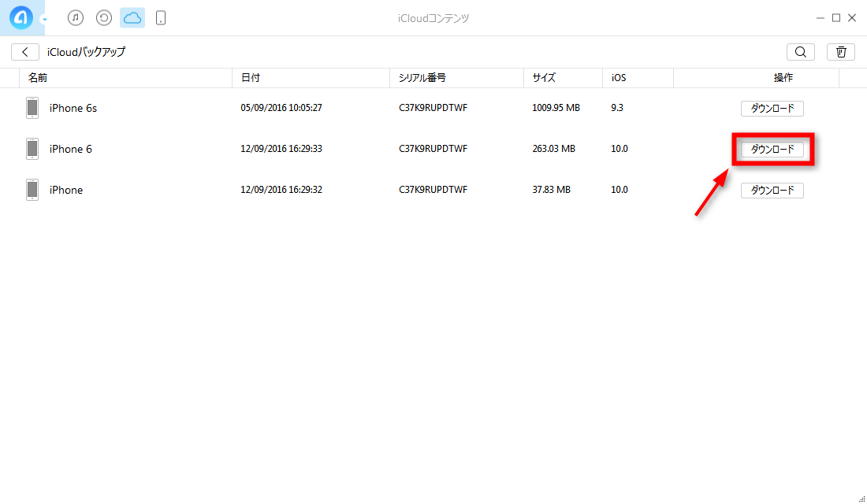Click the iCloudバックアップ title text
This screenshot has width=867, height=504.
click(86, 52)
